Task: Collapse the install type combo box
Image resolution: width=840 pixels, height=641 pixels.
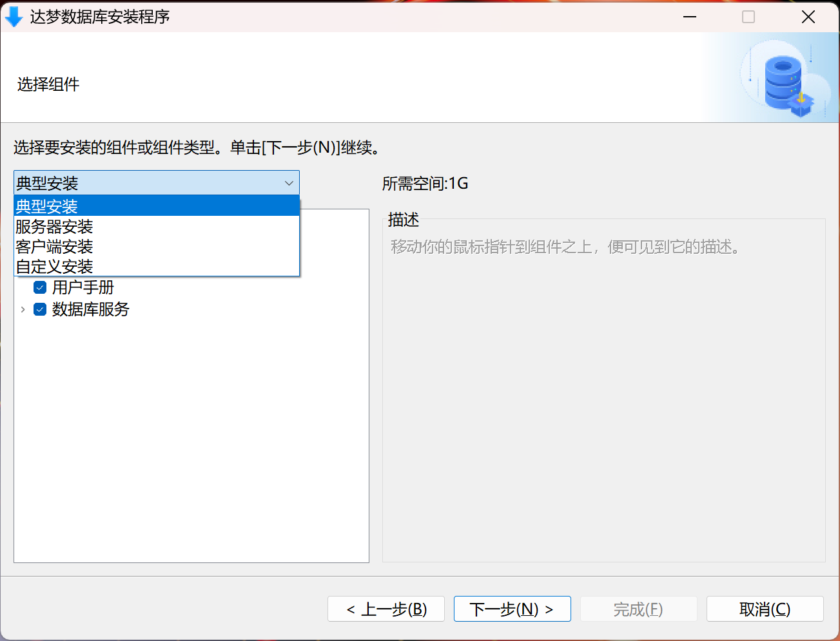Action: (x=289, y=183)
